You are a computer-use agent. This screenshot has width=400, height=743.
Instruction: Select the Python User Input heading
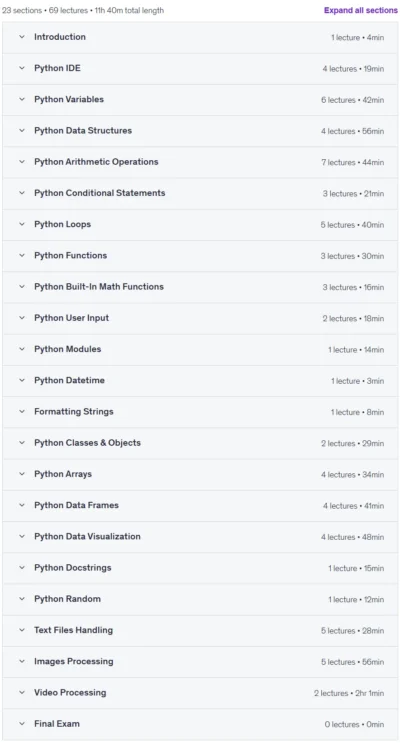pos(72,318)
